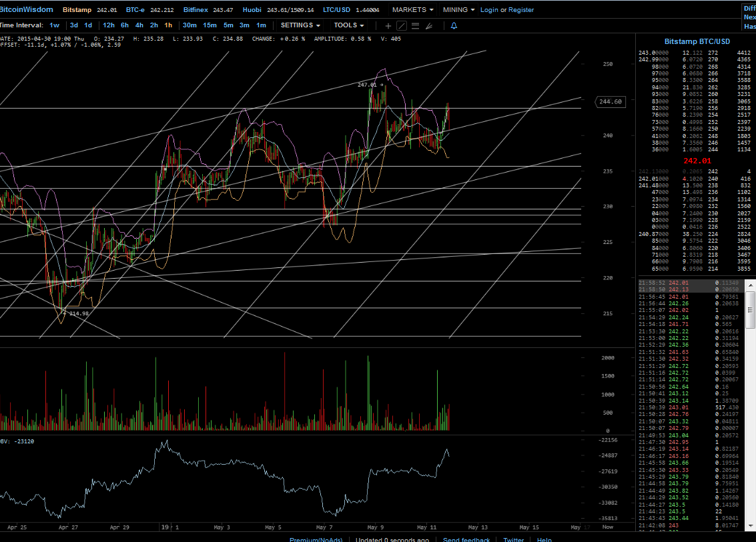Viewport: 756px width, 542px height.
Task: Switch time interval to 2h
Action: point(154,25)
